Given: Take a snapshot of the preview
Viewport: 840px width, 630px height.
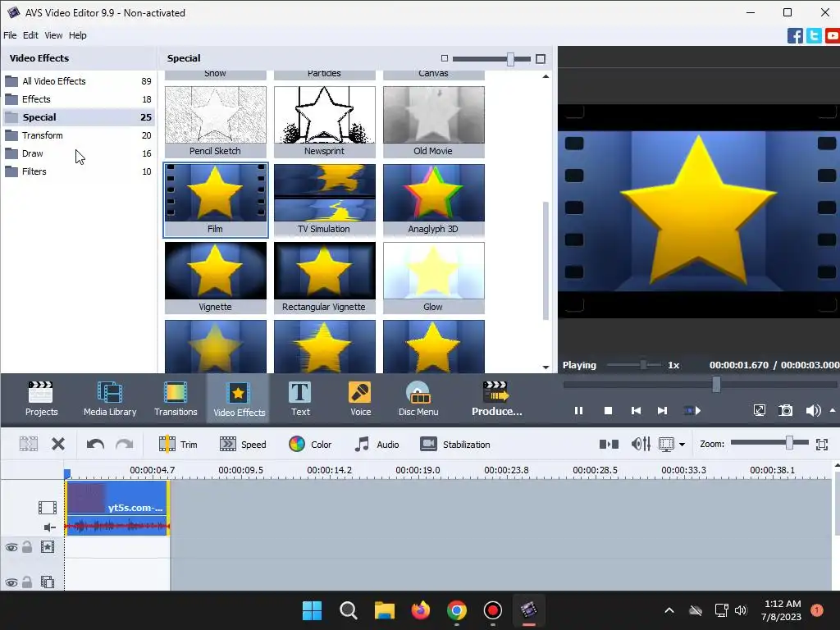Looking at the screenshot, I should (785, 411).
